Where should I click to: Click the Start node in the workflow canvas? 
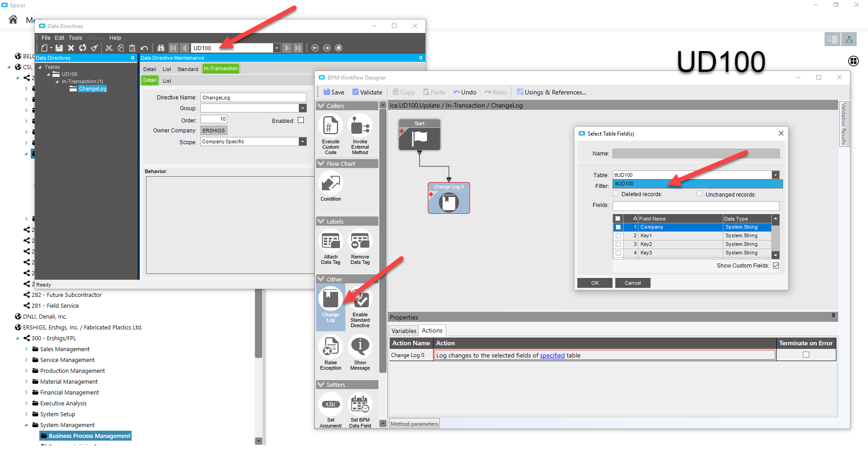[420, 135]
